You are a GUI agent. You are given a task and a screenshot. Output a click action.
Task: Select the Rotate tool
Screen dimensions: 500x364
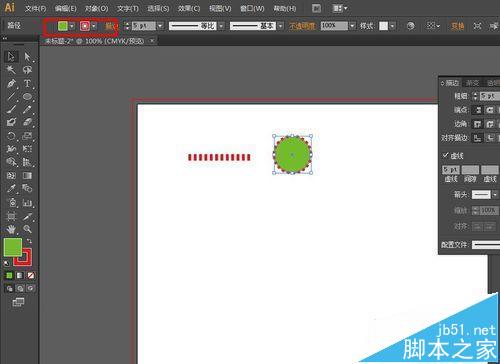(11, 136)
